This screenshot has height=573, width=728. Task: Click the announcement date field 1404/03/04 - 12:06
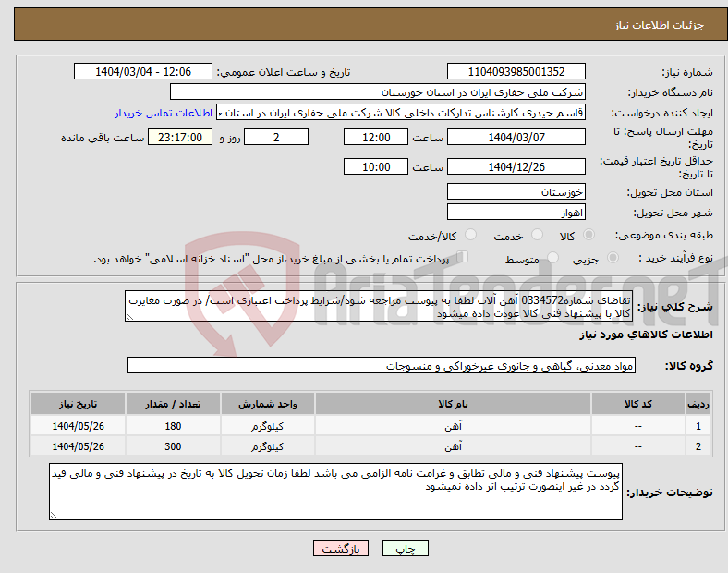click(x=143, y=71)
